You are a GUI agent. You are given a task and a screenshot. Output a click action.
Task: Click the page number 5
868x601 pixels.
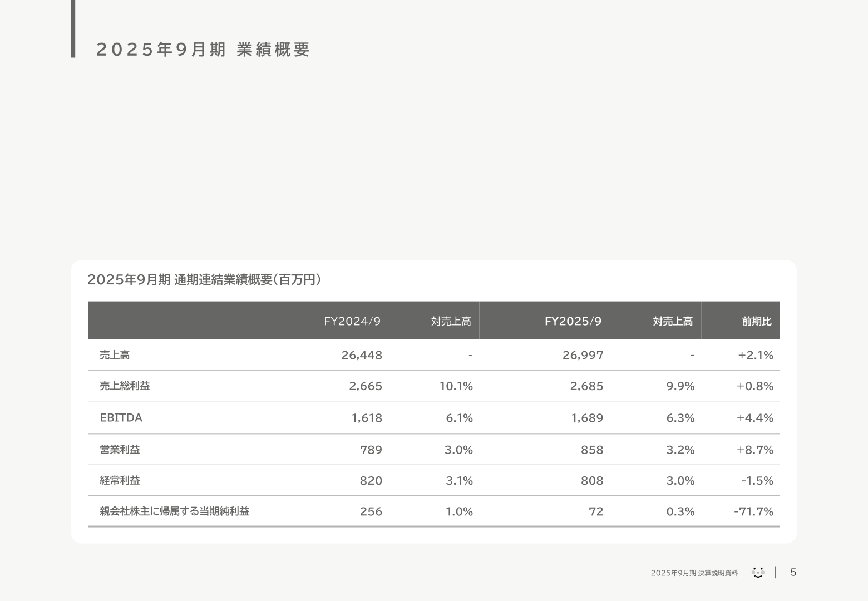793,573
